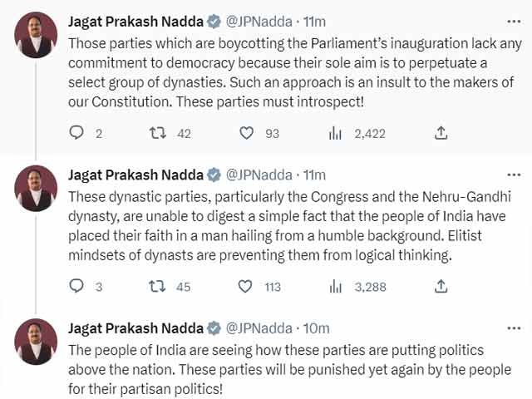
Task: View analytics showing 3,288 views
Action: [x=337, y=287]
